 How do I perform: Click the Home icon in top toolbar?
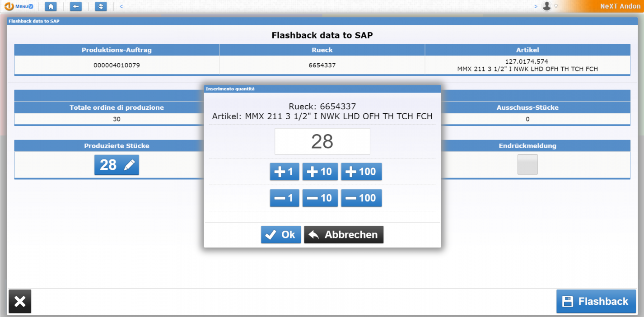click(51, 6)
